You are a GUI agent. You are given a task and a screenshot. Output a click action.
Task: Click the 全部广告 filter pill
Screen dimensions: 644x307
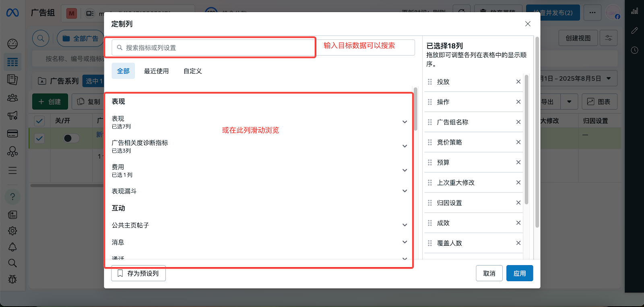pyautogui.click(x=80, y=38)
